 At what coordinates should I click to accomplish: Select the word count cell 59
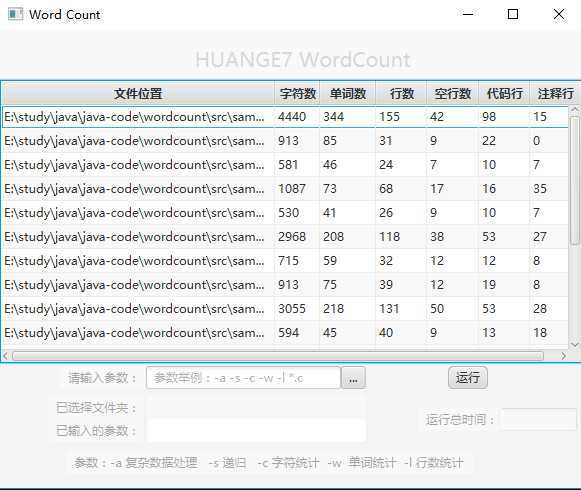[347, 261]
